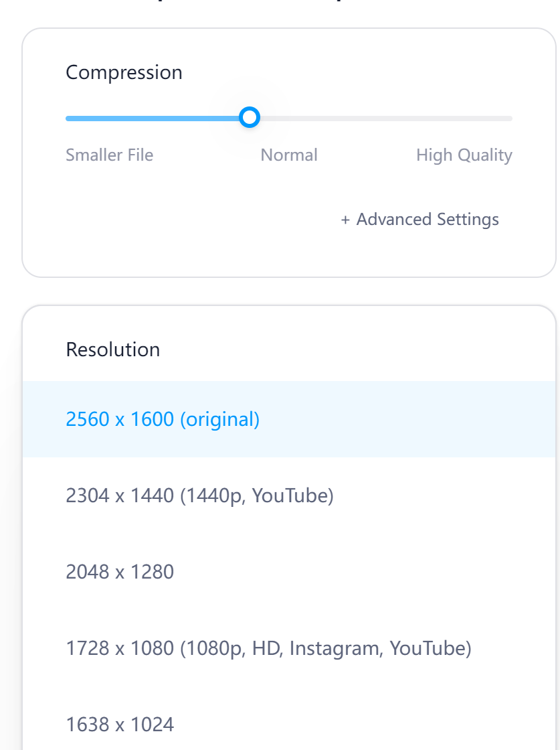Select 1728 x 1080 (1080p, HD) resolution
Viewport: 560px width, 750px height.
click(x=268, y=648)
